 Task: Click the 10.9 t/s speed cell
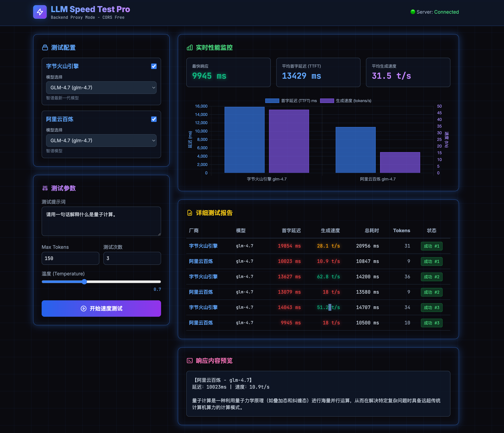click(328, 261)
